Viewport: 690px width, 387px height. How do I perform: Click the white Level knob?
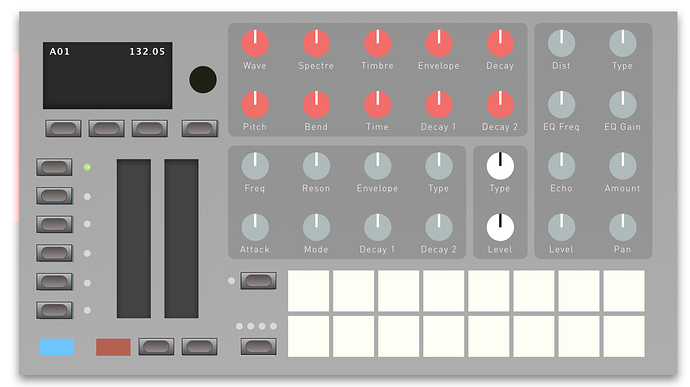pos(500,227)
